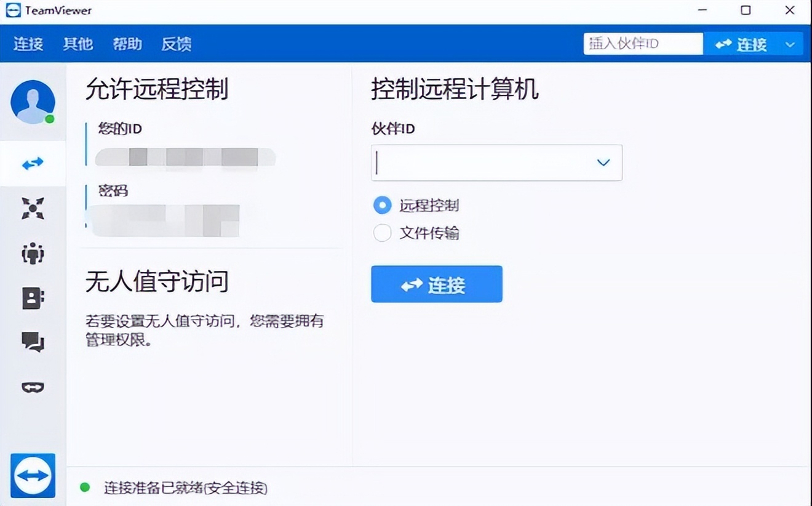Click the 插入伙伴ID header input field
Image resolution: width=812 pixels, height=506 pixels.
pos(643,44)
